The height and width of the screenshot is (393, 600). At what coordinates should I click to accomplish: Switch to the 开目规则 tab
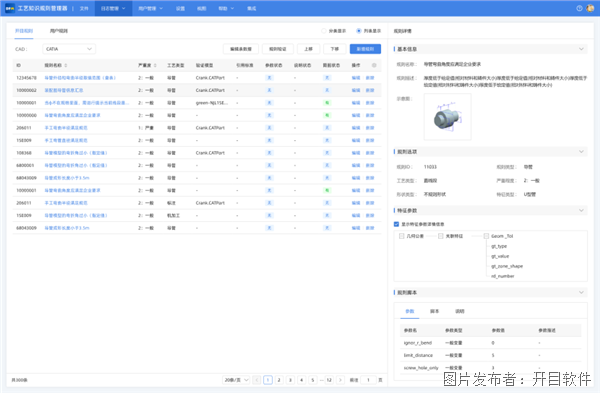click(24, 31)
